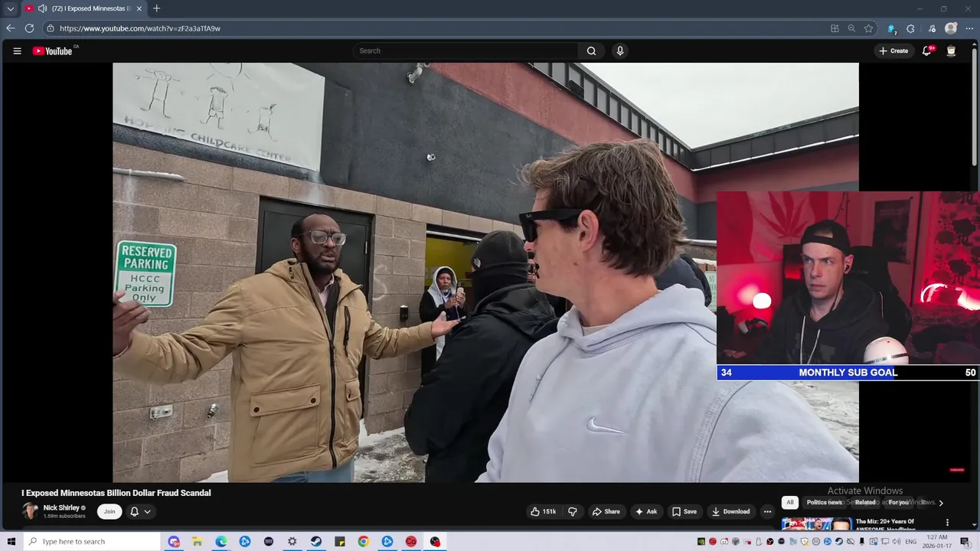Add this page to favorites star
Viewport: 980px width, 551px height.
[x=868, y=28]
